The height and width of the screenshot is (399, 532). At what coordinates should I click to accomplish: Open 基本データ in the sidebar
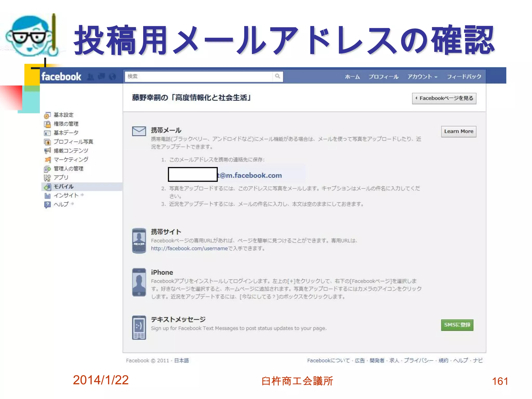point(66,133)
